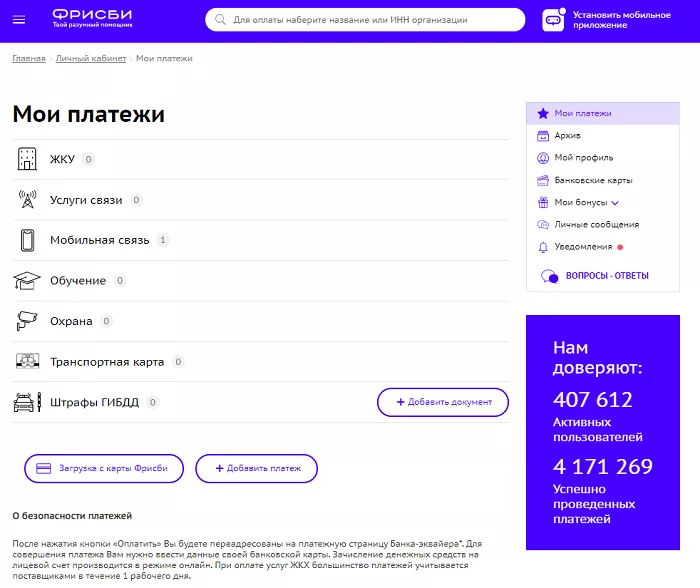Click the Фрисби logo
Screen dimensions: 700x588
tap(92, 18)
